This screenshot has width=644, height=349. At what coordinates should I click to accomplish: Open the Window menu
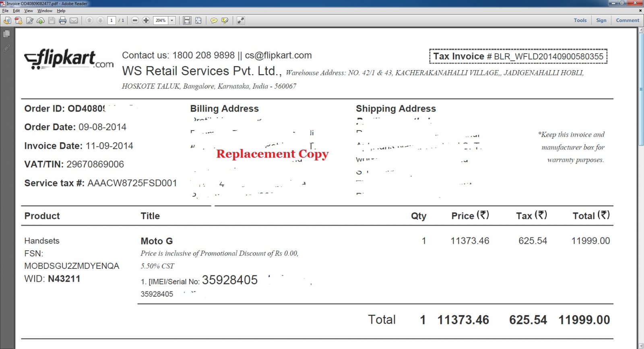coord(45,11)
